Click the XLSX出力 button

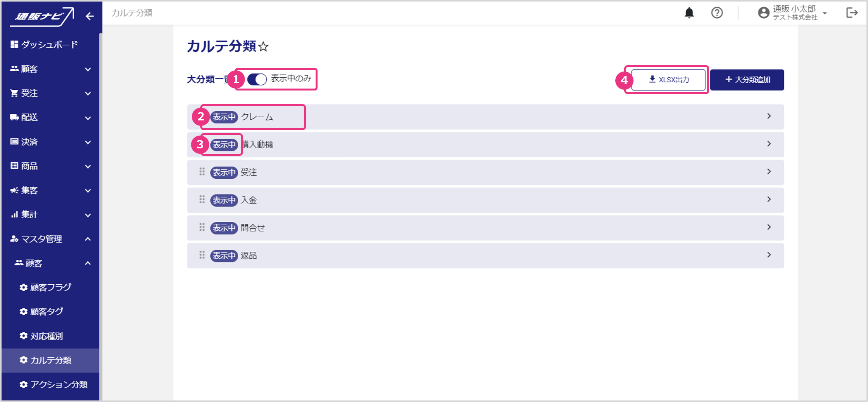[668, 80]
